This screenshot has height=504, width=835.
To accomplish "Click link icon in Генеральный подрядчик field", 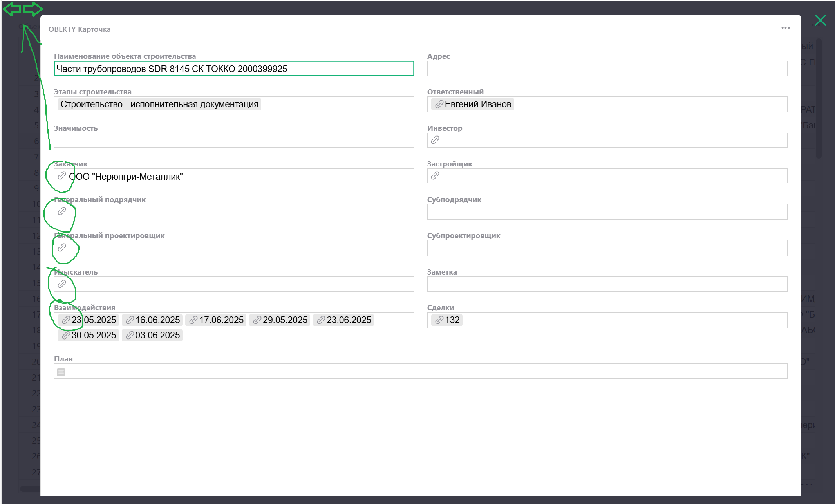I will [x=62, y=211].
